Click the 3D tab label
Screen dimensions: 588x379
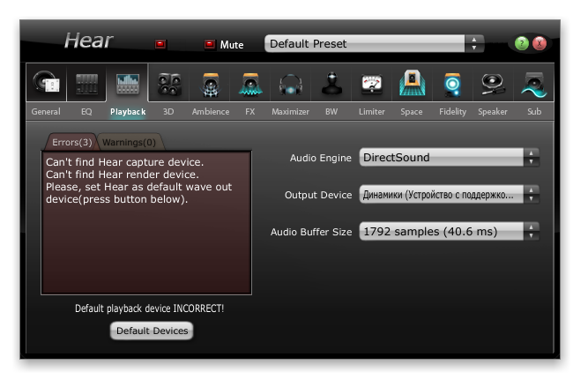point(168,112)
